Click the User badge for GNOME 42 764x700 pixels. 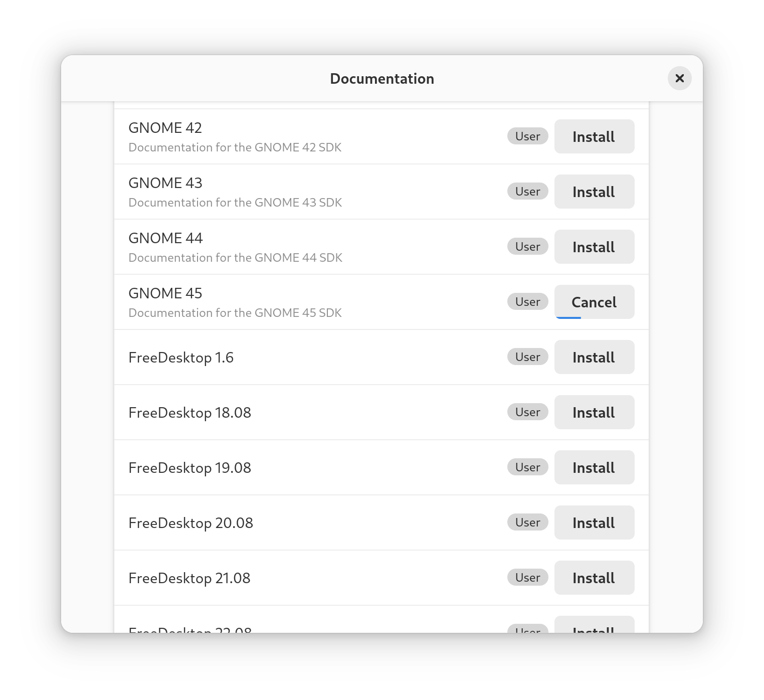527,136
